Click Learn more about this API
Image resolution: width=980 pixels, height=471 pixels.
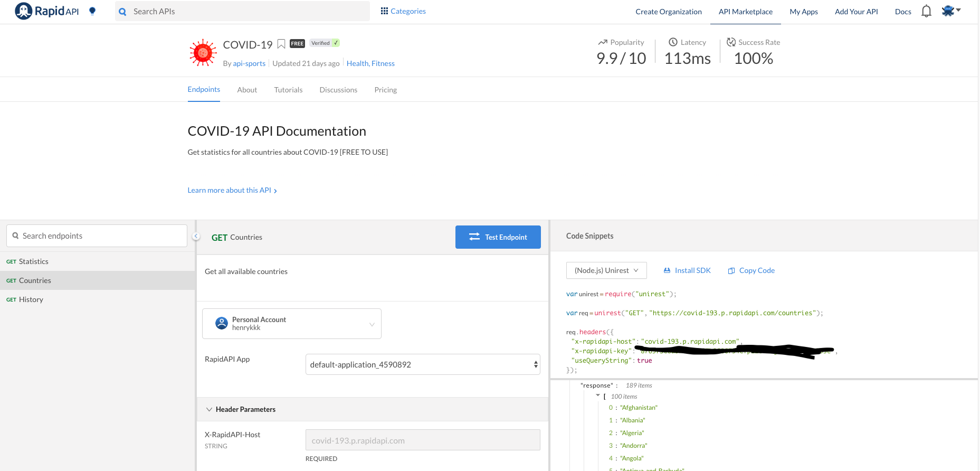click(x=232, y=190)
